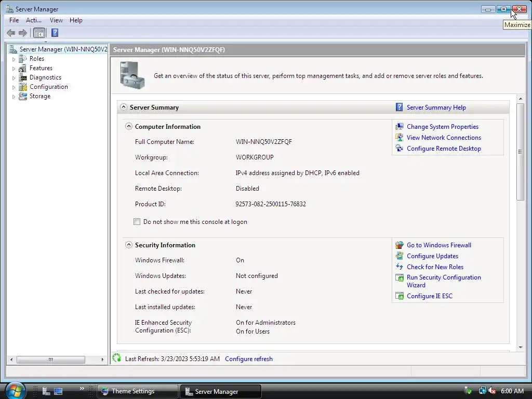This screenshot has height=399, width=532.
Task: Click the WIN-NNQ50V2ZFQF computer name value
Action: (x=263, y=141)
